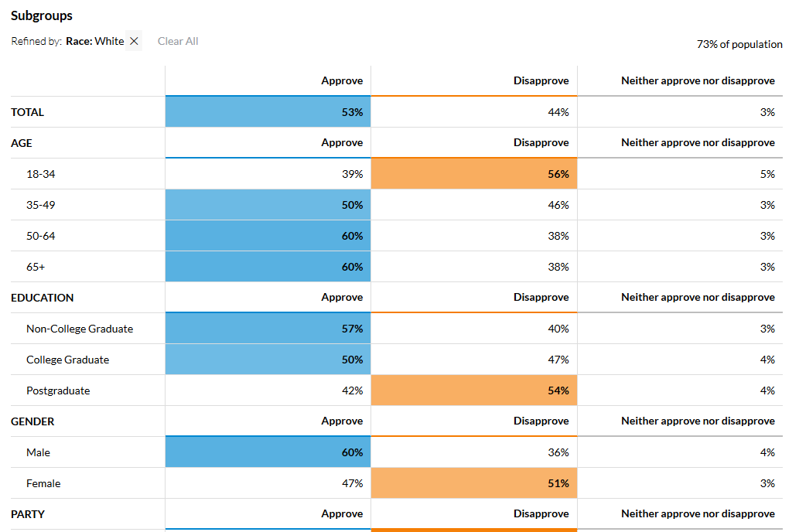Click the 73% of population text

739,45
